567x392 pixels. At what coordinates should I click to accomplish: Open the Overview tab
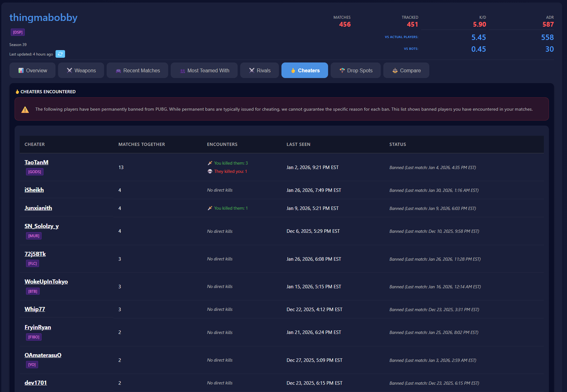pyautogui.click(x=32, y=70)
